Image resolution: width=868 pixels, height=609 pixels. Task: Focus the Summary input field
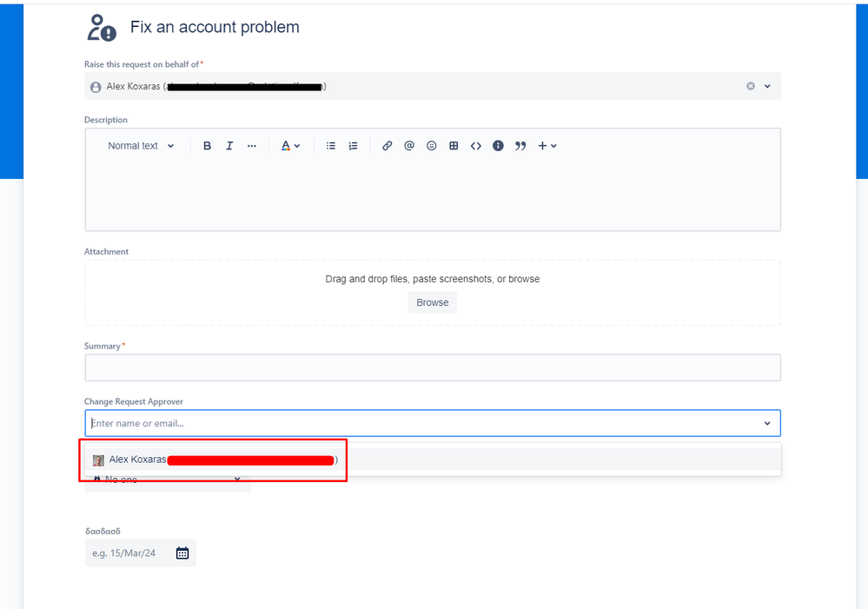(433, 367)
